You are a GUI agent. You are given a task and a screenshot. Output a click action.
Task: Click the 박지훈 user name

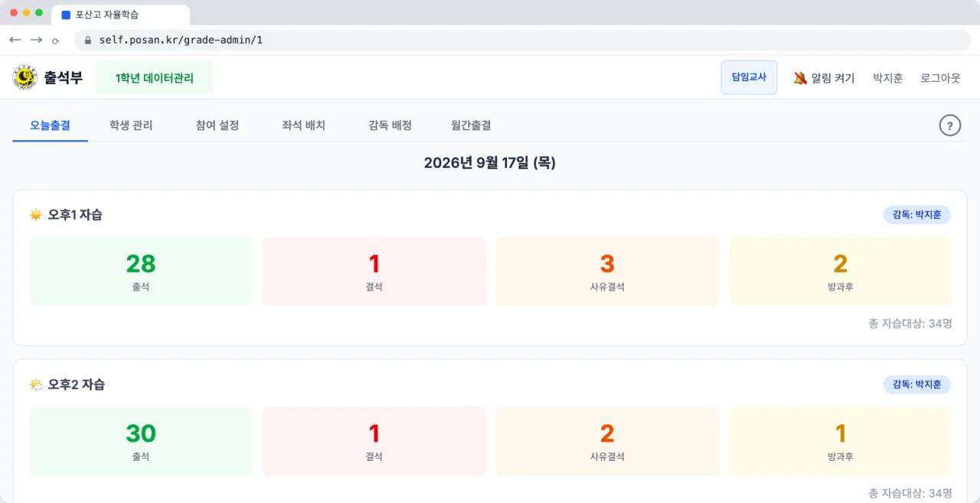888,78
